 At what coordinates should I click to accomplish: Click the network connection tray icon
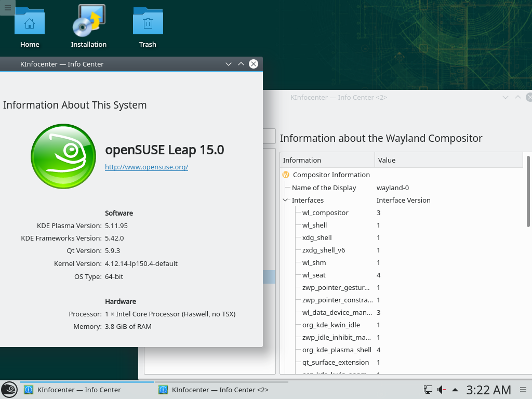[428, 390]
